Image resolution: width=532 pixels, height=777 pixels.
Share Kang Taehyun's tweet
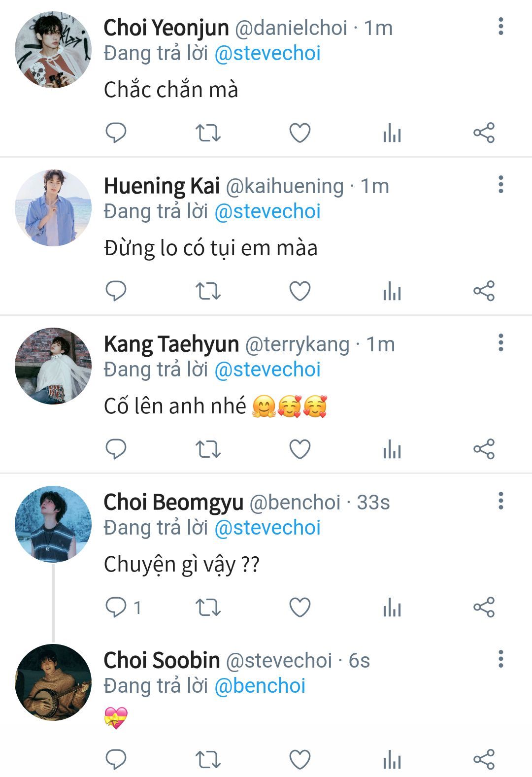pos(484,449)
